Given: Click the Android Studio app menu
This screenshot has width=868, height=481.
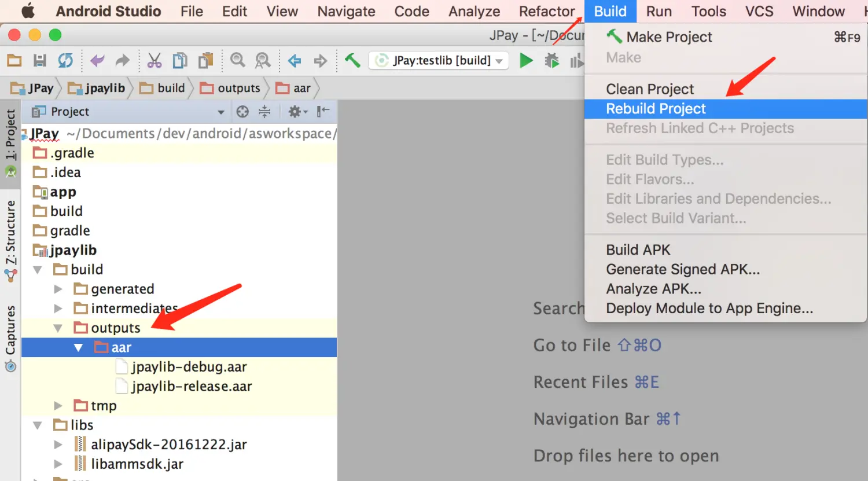Looking at the screenshot, I should pos(108,11).
